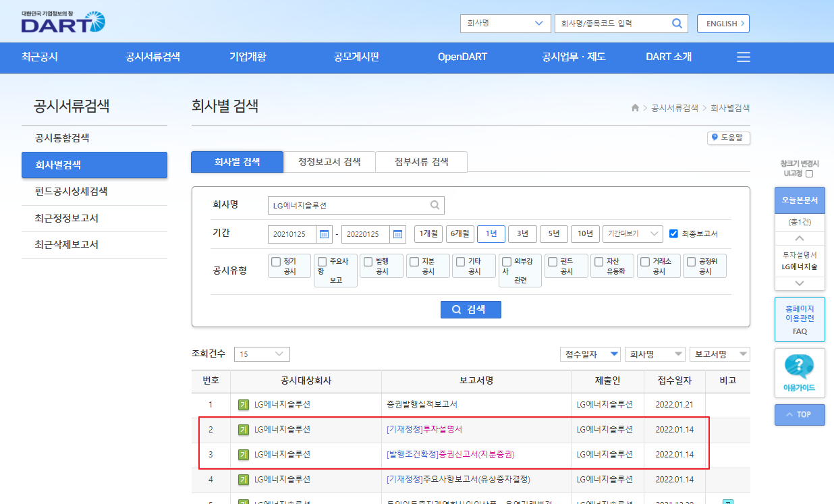This screenshot has width=834, height=504.
Task: Click the 기 badge icon in row 3
Action: 244,455
